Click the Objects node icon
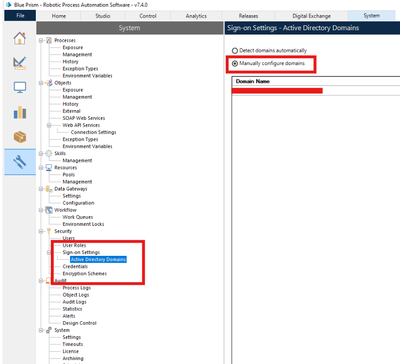400x364 pixels. (49, 83)
